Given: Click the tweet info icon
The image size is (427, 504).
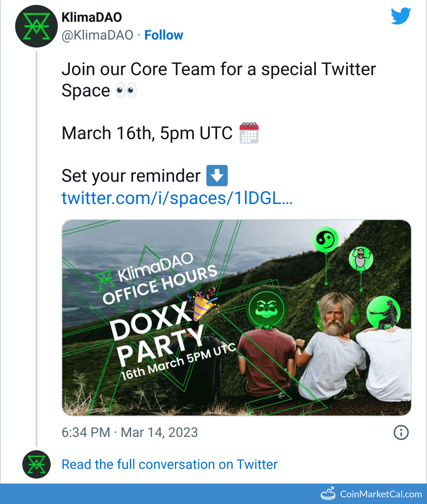Looking at the screenshot, I should tap(401, 432).
